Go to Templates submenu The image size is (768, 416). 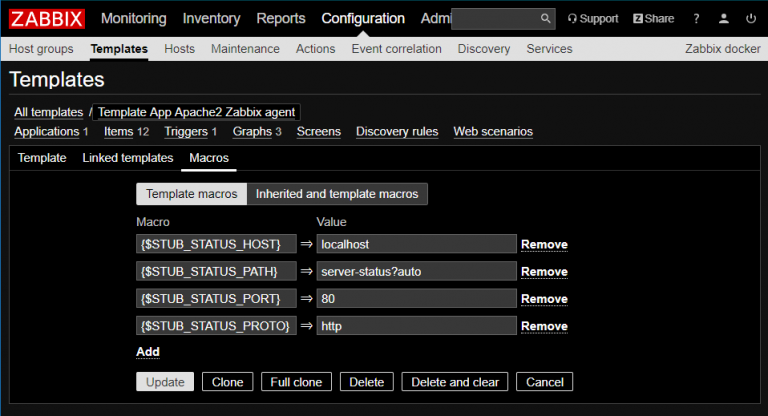click(x=119, y=49)
